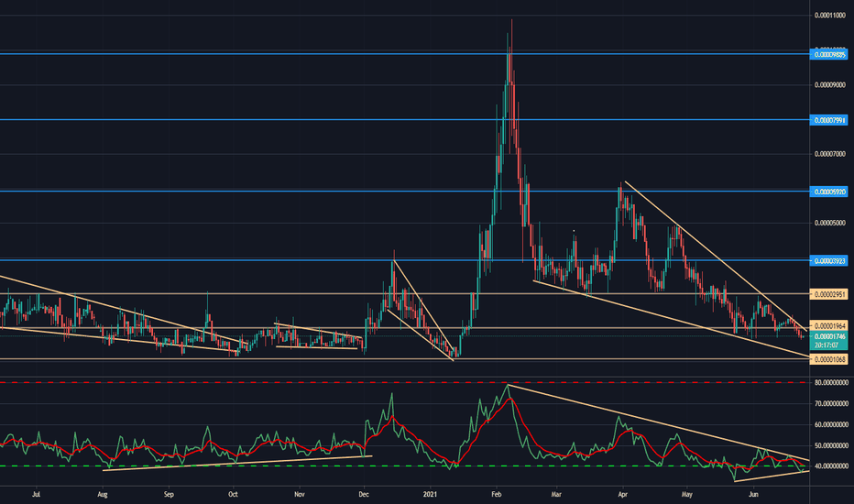Click the Apr label on time axis
This screenshot has height=504, width=854.
pos(622,495)
